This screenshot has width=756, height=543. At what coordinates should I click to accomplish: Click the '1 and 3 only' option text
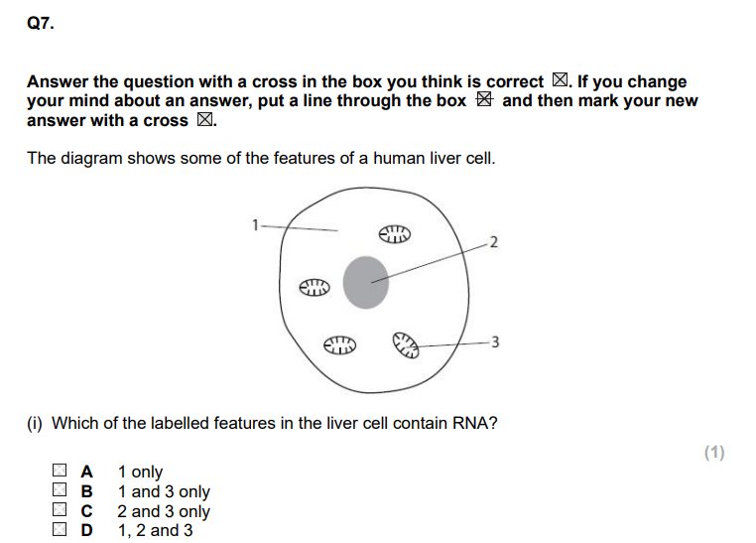[164, 491]
